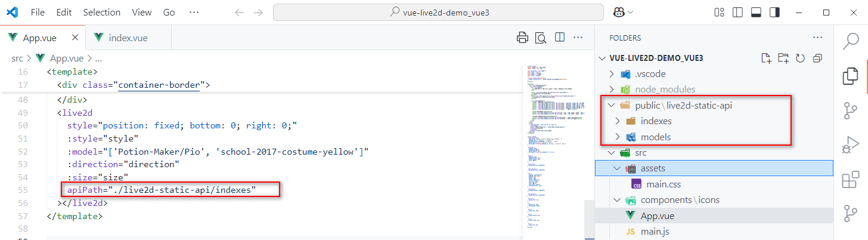
Task: Toggle the bottom panel layout icon
Action: pos(756,12)
